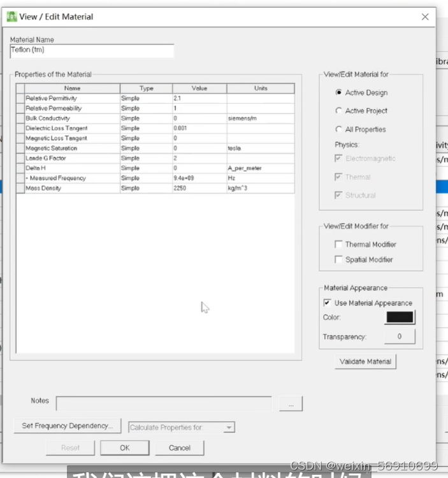Click the row header beside Relative Permittivity

tap(20, 98)
